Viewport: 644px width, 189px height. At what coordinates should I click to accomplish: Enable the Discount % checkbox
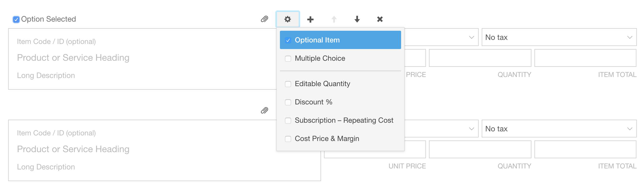point(288,102)
